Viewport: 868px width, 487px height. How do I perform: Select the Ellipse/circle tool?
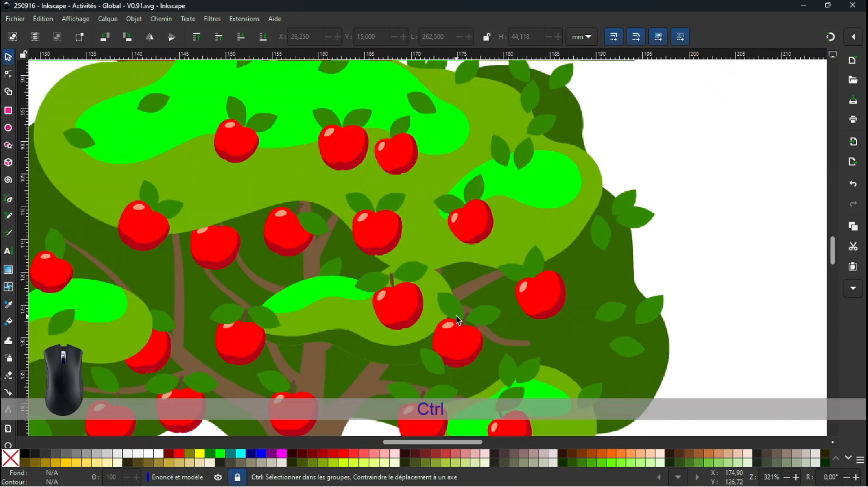(8, 128)
